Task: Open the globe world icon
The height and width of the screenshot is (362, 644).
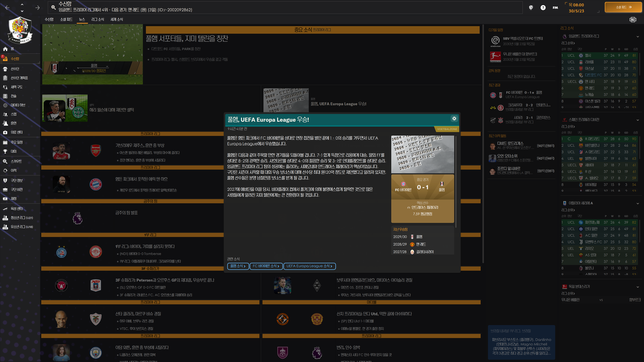Action: point(531,8)
